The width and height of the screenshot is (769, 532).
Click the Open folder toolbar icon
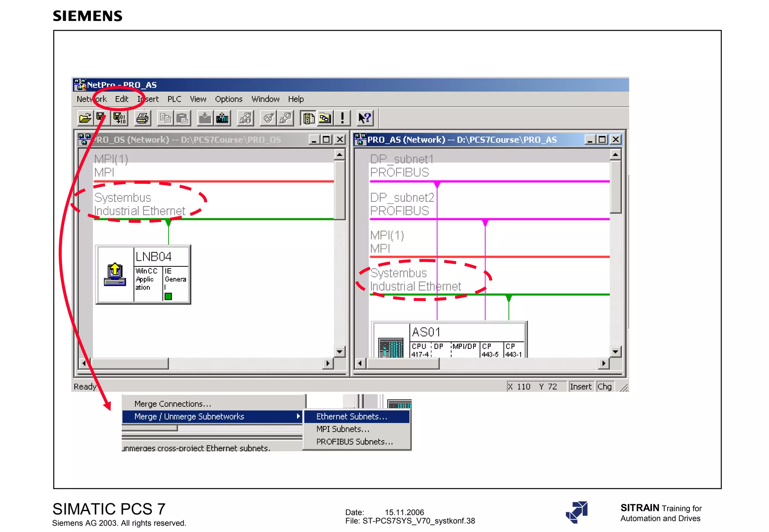(x=85, y=118)
